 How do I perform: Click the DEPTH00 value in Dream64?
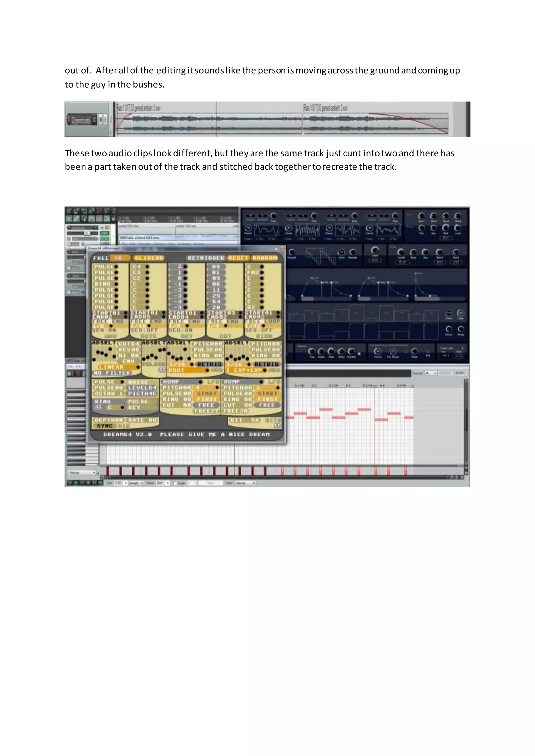tap(108, 420)
